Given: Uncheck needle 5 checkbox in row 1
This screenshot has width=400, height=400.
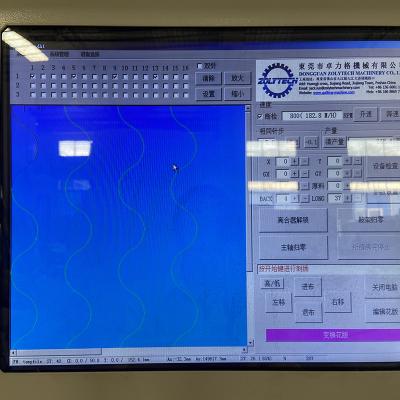Looking at the screenshot, I should pyautogui.click(x=74, y=76).
